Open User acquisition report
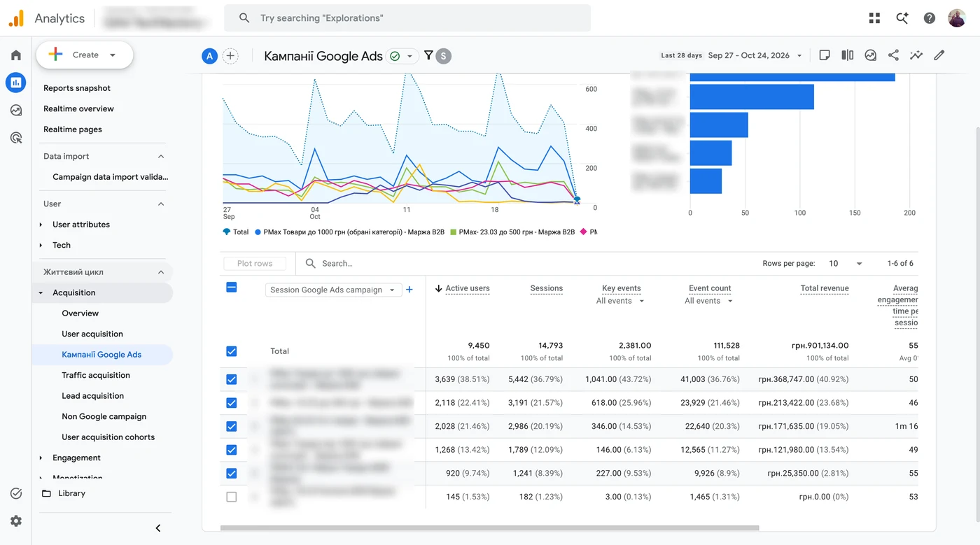The height and width of the screenshot is (545, 980). tap(92, 334)
